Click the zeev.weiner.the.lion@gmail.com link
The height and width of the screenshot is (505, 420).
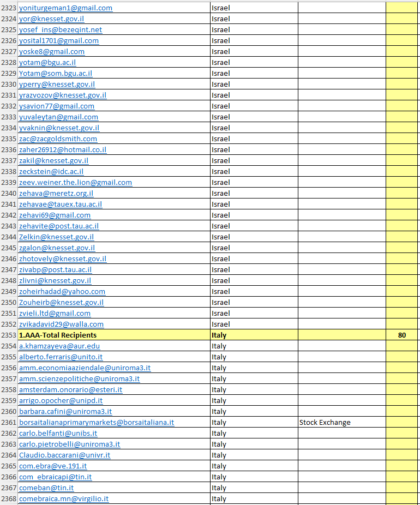[76, 183]
